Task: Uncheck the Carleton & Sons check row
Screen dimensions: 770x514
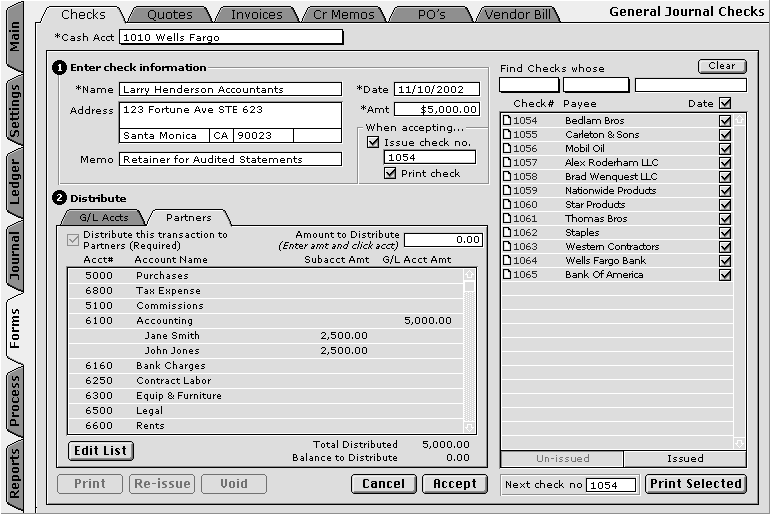Action: [x=725, y=135]
